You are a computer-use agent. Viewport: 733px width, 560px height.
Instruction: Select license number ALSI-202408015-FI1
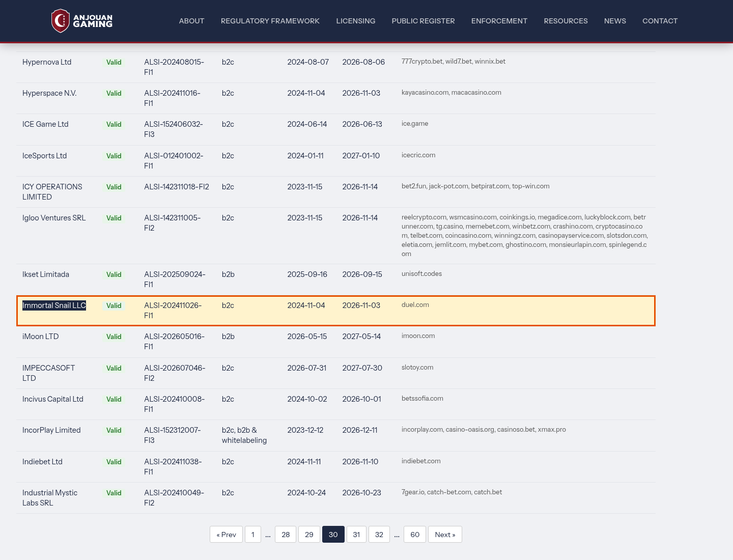[174, 67]
